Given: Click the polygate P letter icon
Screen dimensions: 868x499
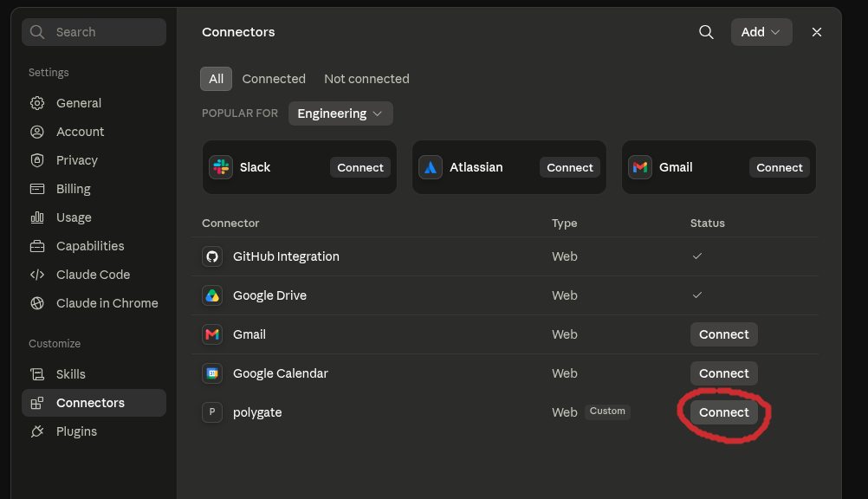Looking at the screenshot, I should tap(212, 412).
